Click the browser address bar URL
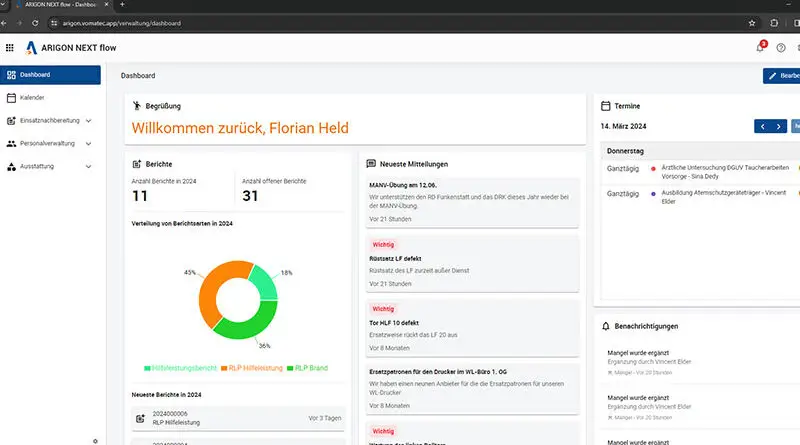 [x=121, y=23]
